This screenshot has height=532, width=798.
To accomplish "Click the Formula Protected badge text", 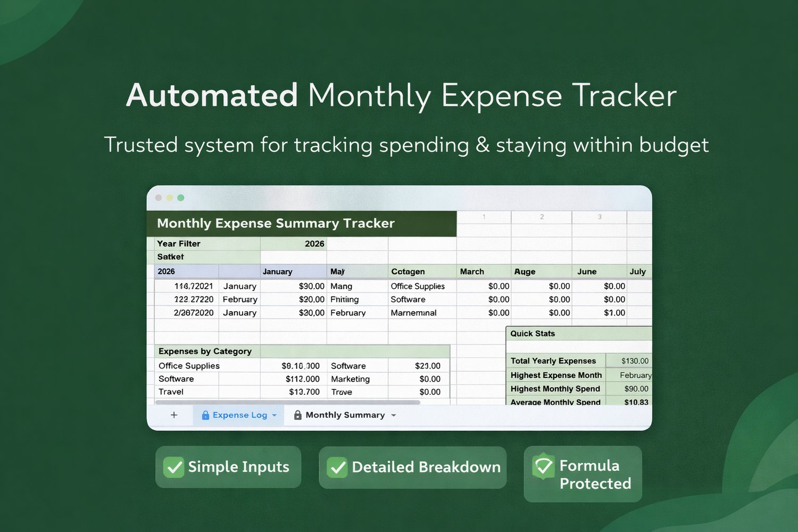I will pos(595,475).
